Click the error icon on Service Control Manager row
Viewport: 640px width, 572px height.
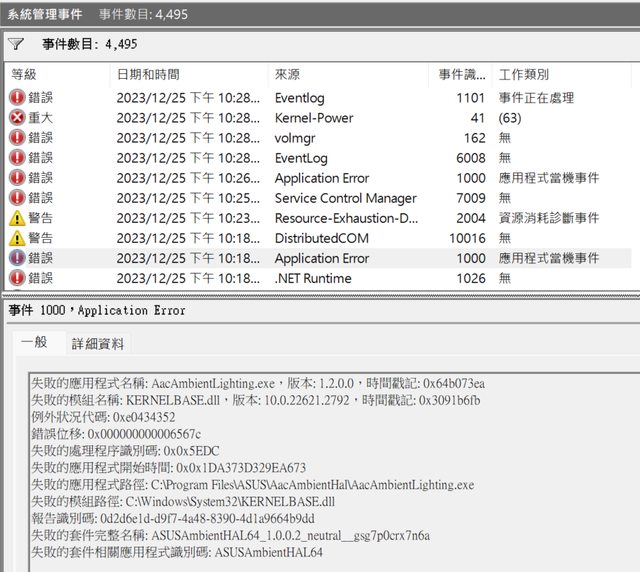click(17, 198)
